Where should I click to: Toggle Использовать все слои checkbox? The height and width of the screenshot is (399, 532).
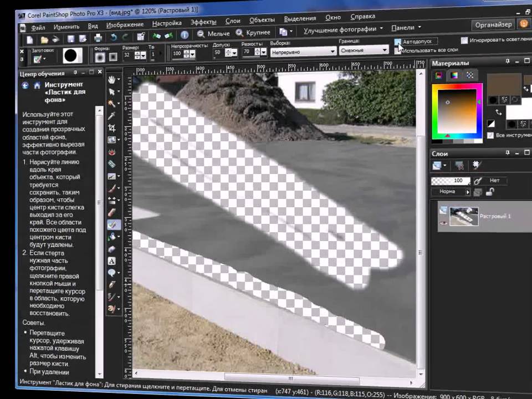[397, 51]
